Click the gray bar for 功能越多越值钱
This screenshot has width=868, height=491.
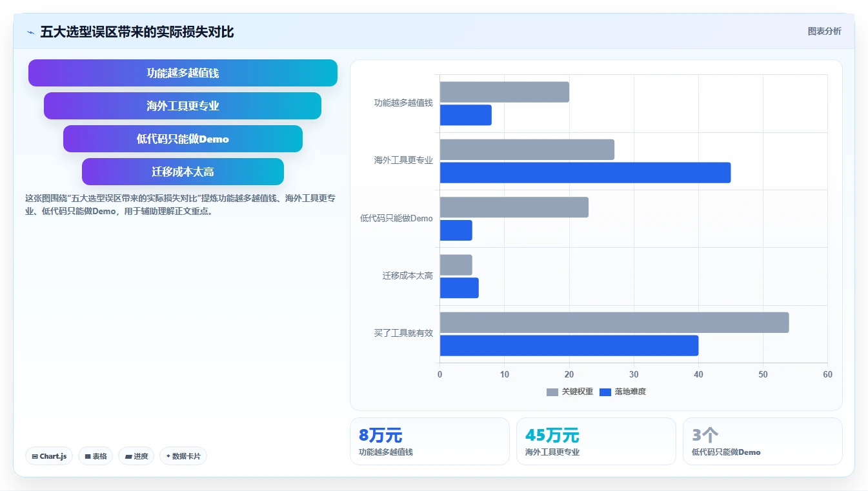coord(505,92)
